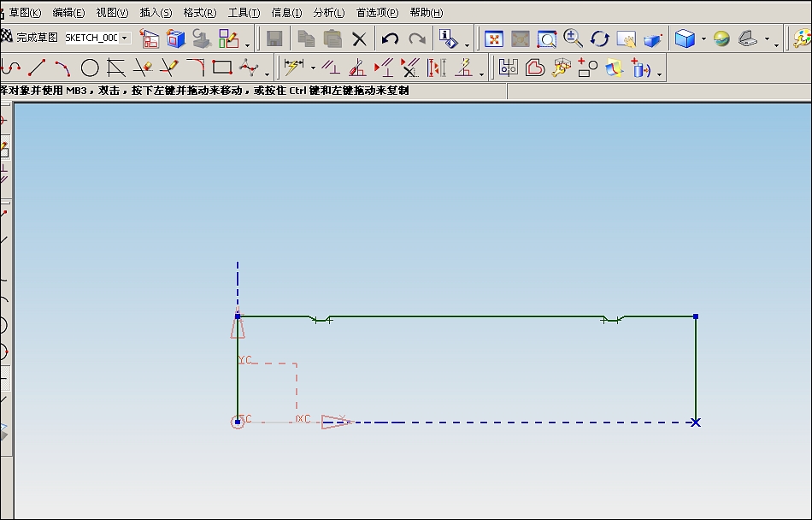Select the Rotate view tool

coord(600,38)
